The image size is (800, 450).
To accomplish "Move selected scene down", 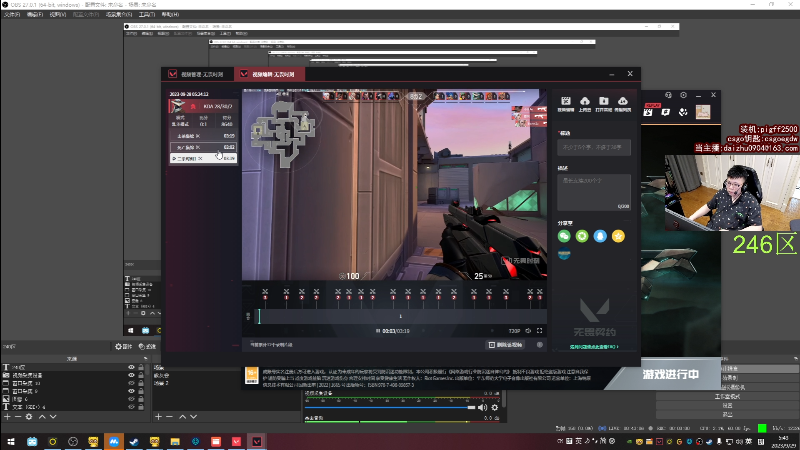I will click(x=193, y=416).
